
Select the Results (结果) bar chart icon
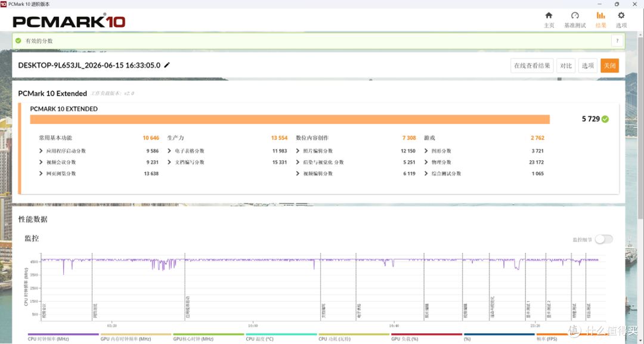point(600,16)
